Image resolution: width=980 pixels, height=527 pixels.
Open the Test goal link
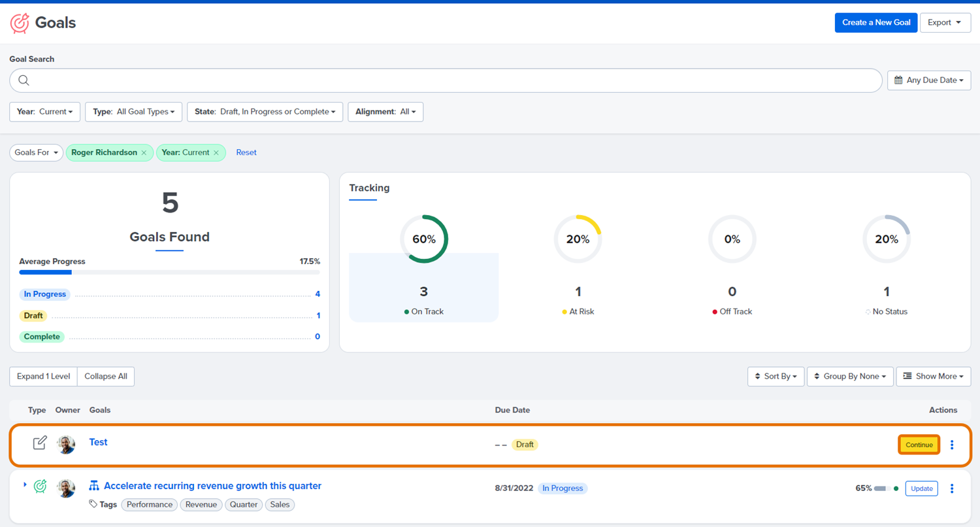(98, 442)
